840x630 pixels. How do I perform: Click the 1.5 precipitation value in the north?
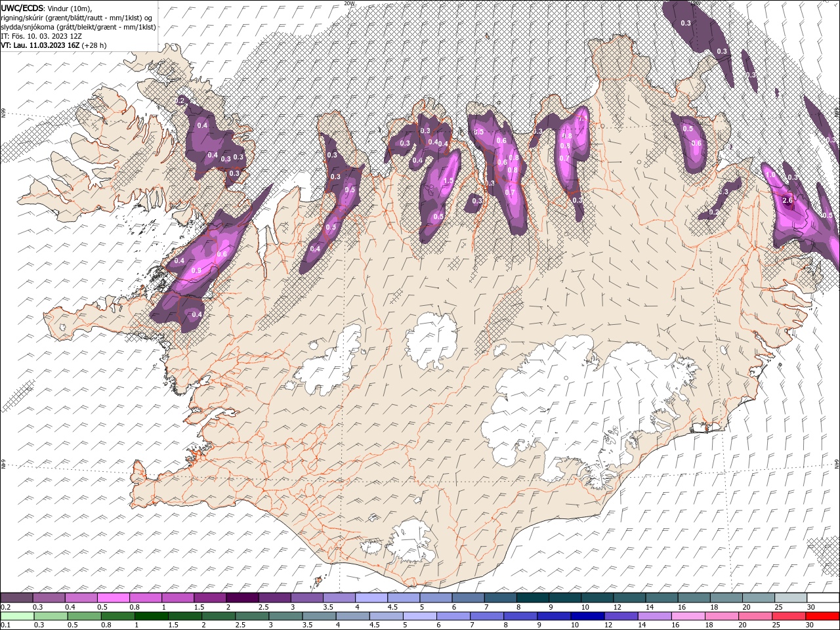(449, 181)
